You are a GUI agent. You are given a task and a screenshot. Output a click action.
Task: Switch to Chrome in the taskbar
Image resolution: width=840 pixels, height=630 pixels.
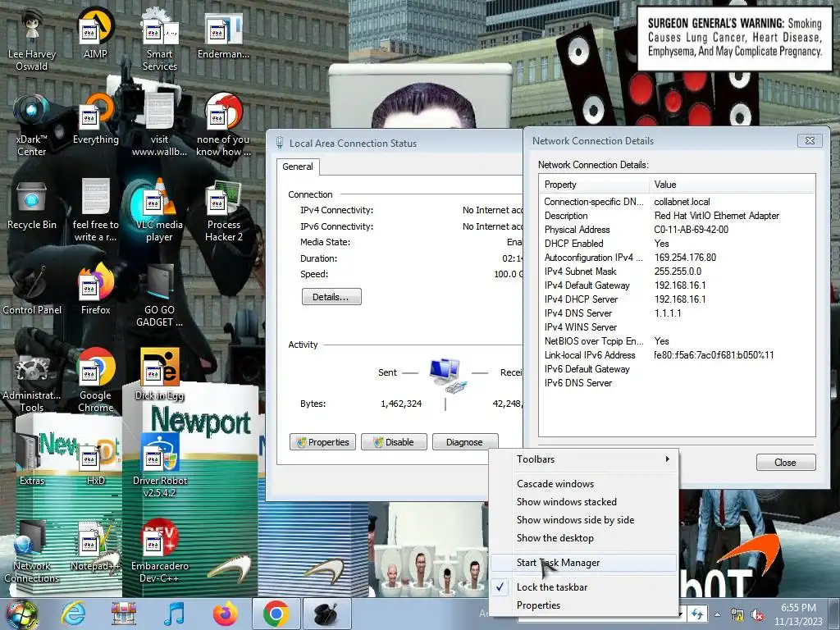pos(276,614)
